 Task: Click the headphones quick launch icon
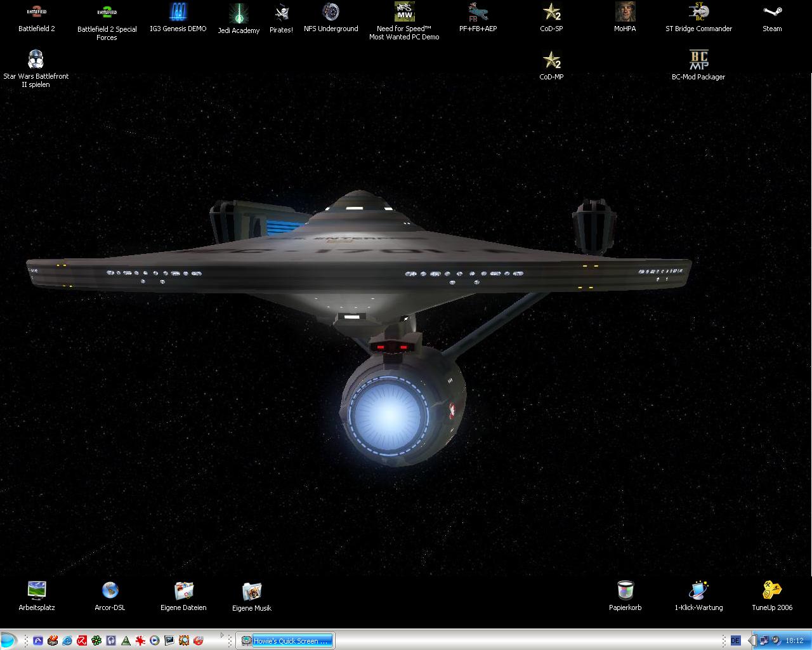coord(111,640)
